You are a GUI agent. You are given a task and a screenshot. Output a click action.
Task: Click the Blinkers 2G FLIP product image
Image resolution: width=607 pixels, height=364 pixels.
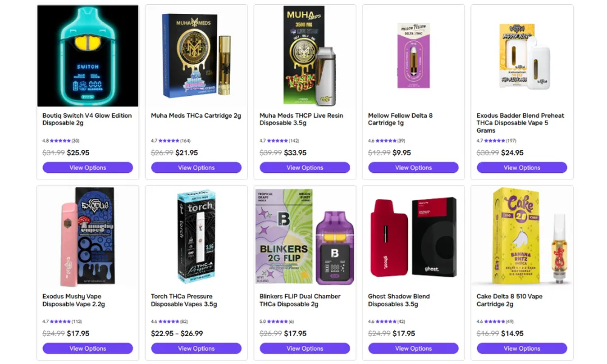305,237
